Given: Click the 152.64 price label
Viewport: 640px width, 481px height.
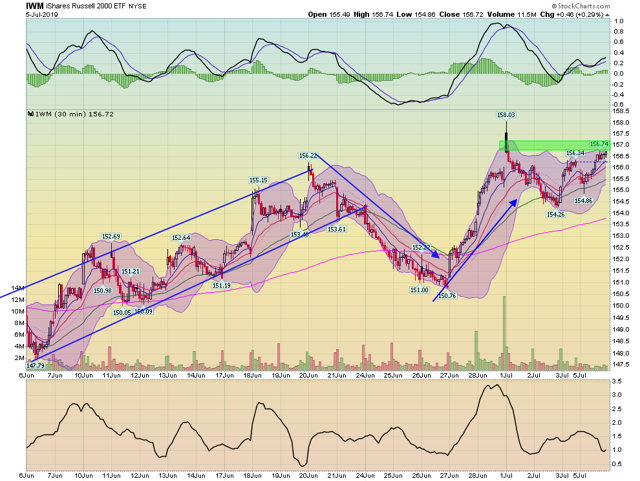Looking at the screenshot, I should pos(181,238).
